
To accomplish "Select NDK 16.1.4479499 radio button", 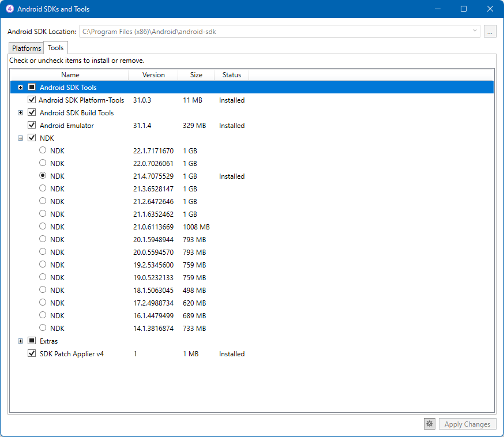I will click(x=43, y=315).
